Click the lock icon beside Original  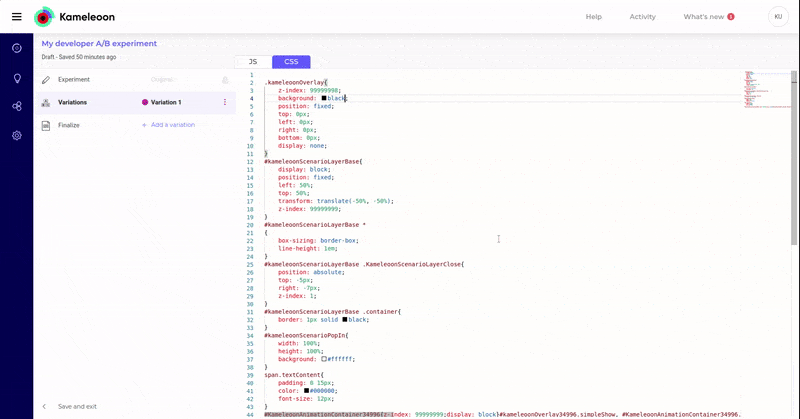click(x=225, y=79)
